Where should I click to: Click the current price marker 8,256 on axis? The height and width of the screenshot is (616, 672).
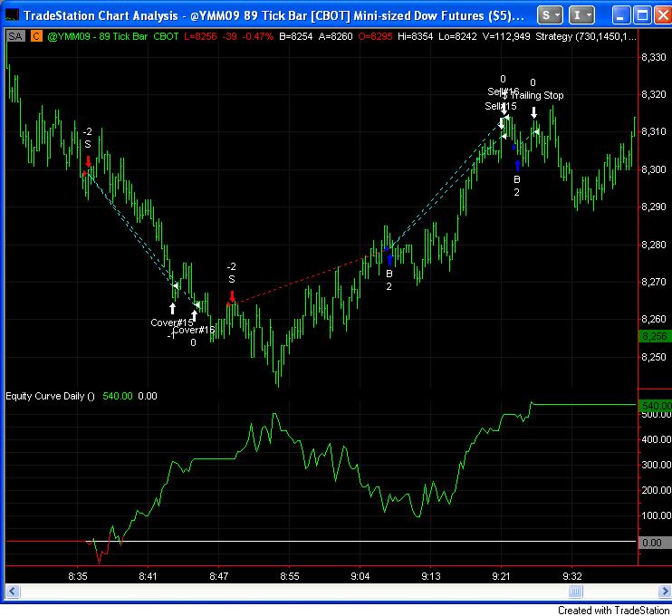(655, 336)
